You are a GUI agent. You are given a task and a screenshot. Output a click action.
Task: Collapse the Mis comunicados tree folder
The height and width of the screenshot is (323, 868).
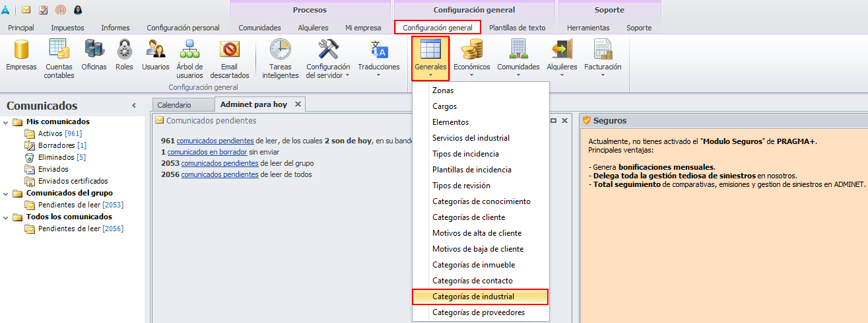click(6, 122)
